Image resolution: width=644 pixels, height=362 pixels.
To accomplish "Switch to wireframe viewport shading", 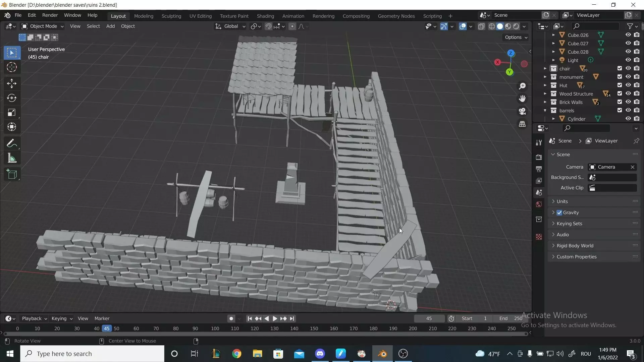I will [x=492, y=26].
